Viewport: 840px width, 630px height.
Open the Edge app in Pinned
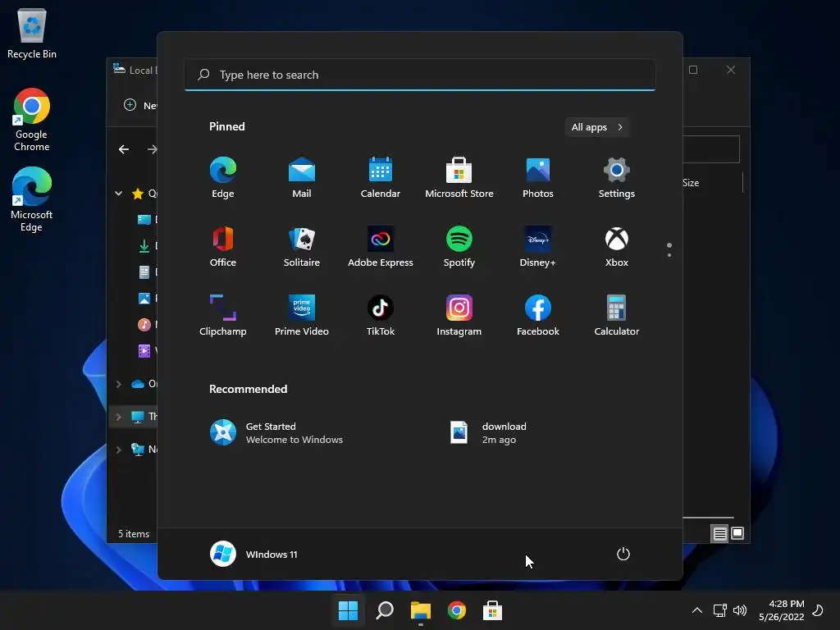tap(223, 178)
